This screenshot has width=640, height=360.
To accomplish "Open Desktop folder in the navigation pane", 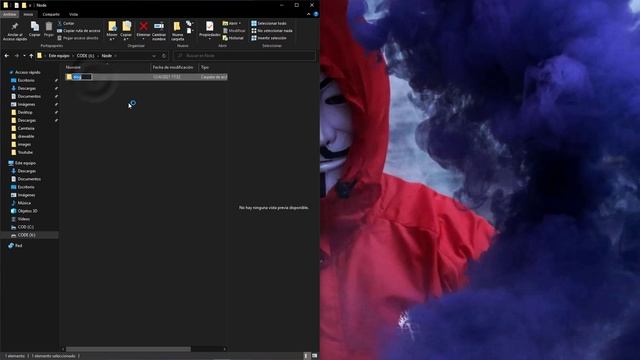I will [x=25, y=112].
